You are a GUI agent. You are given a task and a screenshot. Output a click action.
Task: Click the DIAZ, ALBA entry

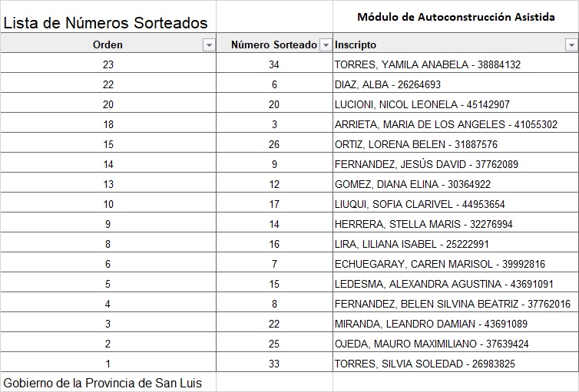pos(388,84)
